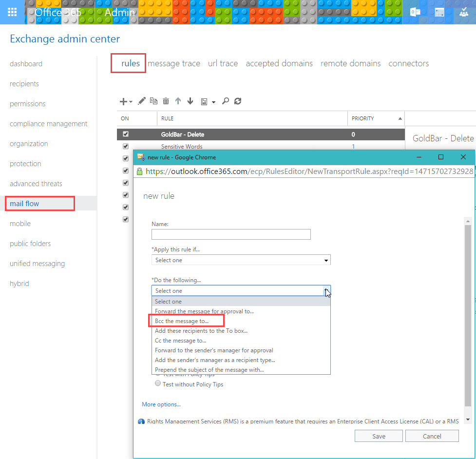Click the new rule window envelope icon

point(141,157)
